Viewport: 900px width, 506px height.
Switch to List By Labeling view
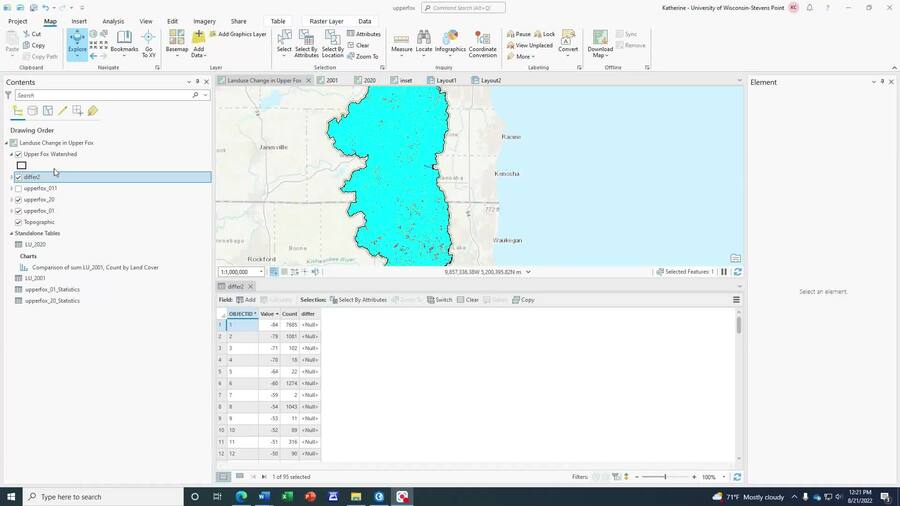(x=92, y=111)
